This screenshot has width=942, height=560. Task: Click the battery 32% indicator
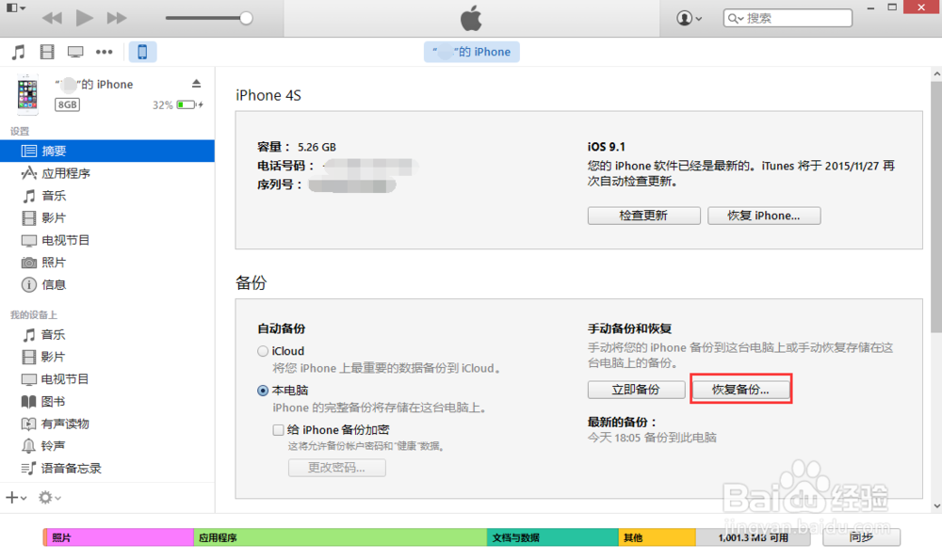(178, 105)
